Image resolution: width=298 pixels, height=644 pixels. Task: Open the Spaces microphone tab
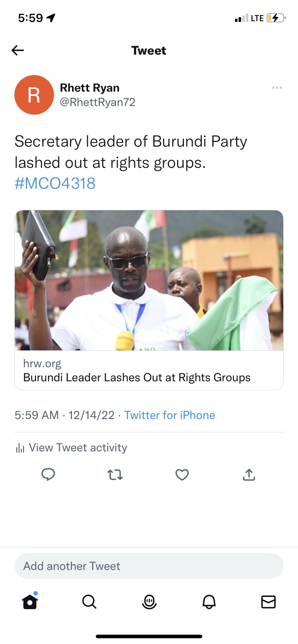[x=149, y=602]
